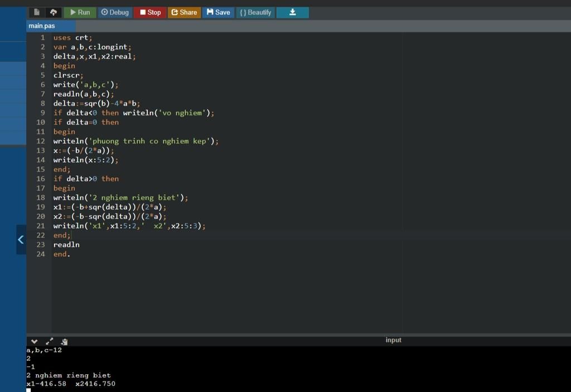Run the Pascal program

click(80, 12)
